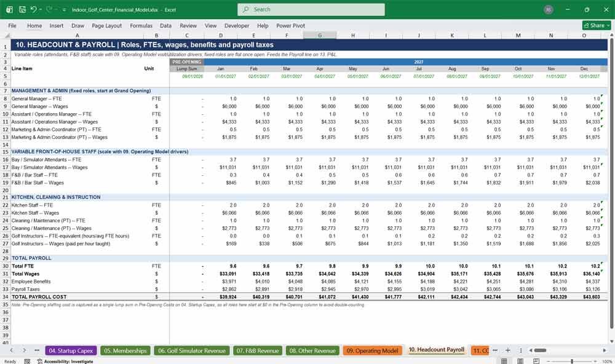Click the zoom out minus button

point(549,361)
